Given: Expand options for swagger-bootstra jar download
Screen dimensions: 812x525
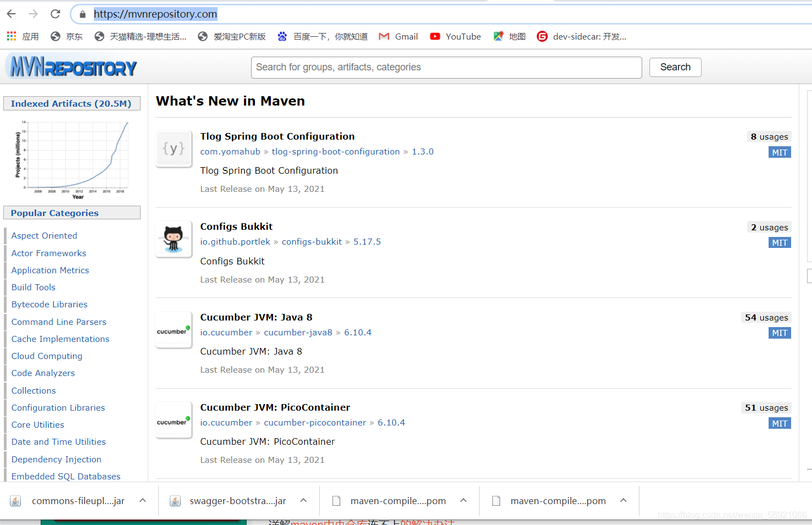Looking at the screenshot, I should point(303,500).
